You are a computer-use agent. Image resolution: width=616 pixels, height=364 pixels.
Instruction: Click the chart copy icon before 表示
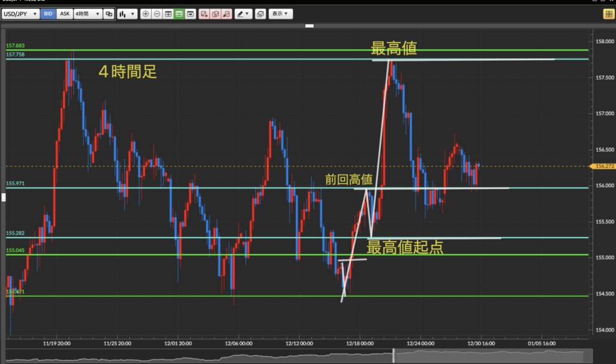260,14
